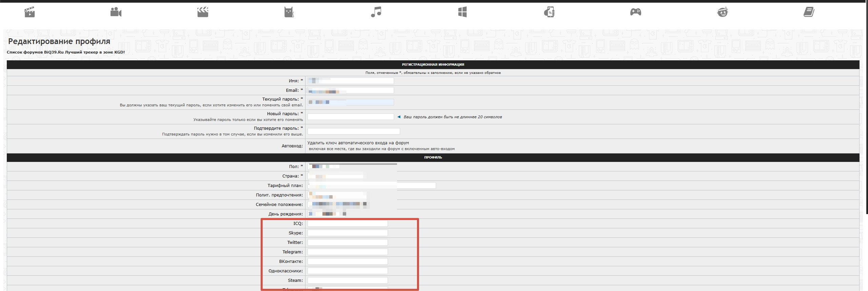Screen dimensions: 868x291
Task: Open the video camera category icon
Action: point(116,12)
